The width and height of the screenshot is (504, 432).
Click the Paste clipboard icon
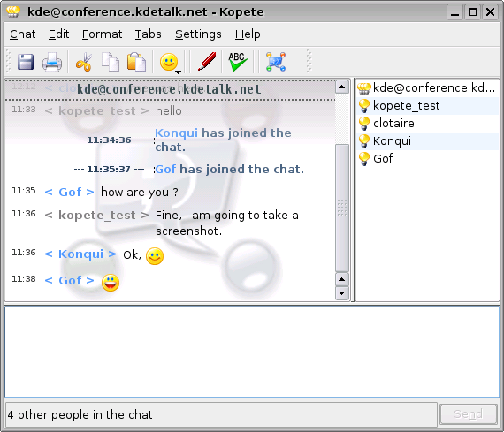point(136,62)
